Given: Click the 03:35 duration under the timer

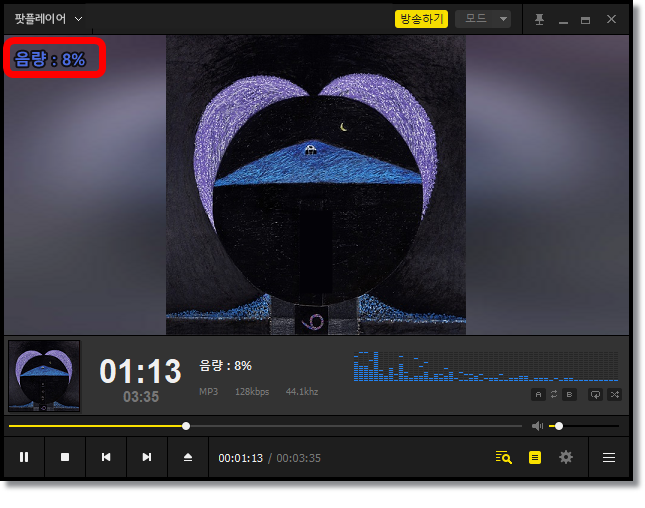Looking at the screenshot, I should [x=141, y=397].
